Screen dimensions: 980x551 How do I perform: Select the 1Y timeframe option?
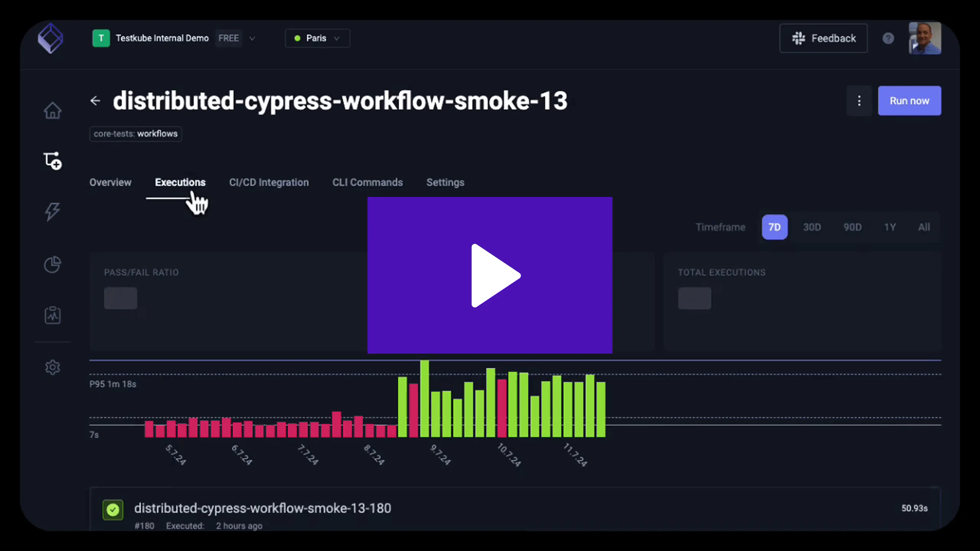click(x=889, y=227)
